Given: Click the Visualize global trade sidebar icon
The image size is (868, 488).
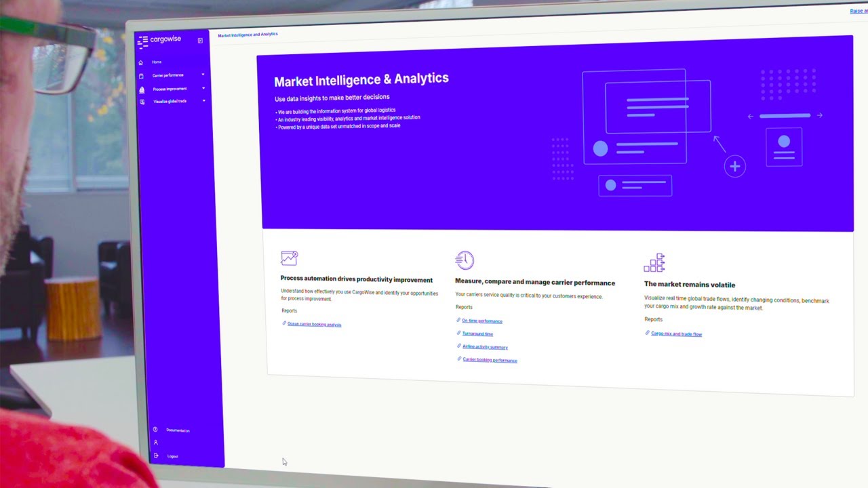Looking at the screenshot, I should [x=142, y=102].
